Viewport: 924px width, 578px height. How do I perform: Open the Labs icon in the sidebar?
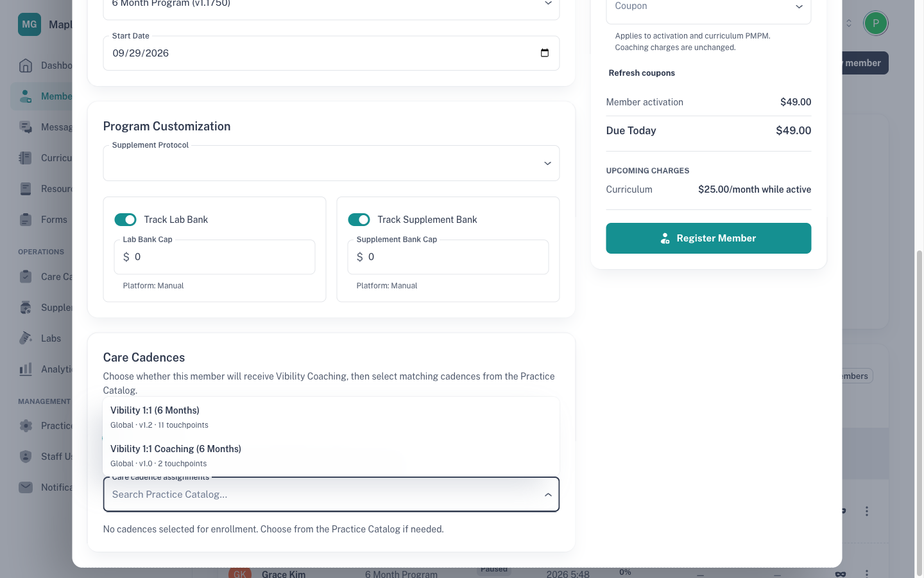coord(26,338)
